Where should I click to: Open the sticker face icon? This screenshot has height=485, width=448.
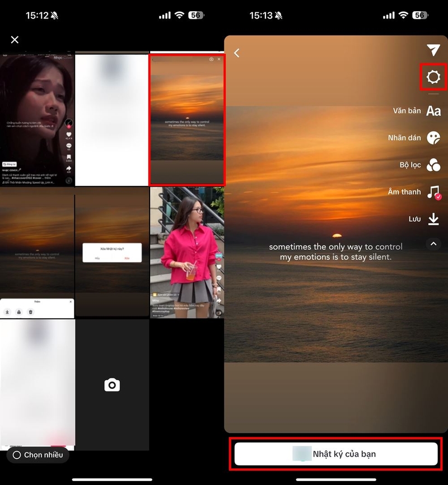coord(433,138)
